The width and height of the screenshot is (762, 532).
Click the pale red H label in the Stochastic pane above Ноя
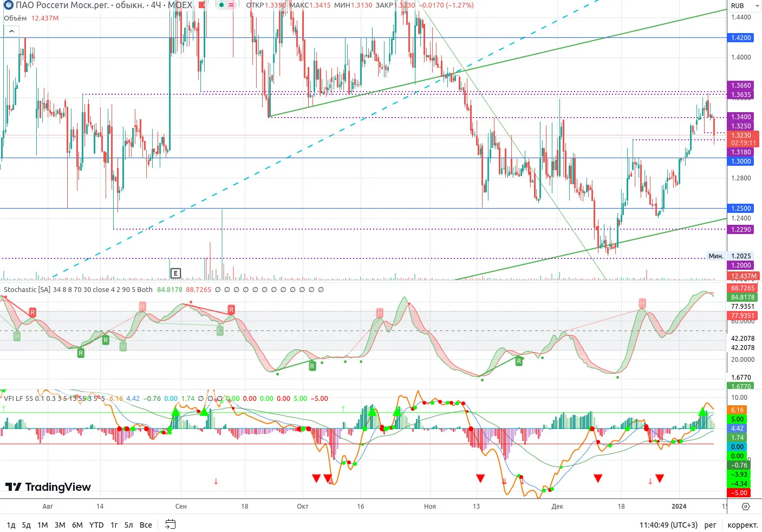tap(380, 313)
